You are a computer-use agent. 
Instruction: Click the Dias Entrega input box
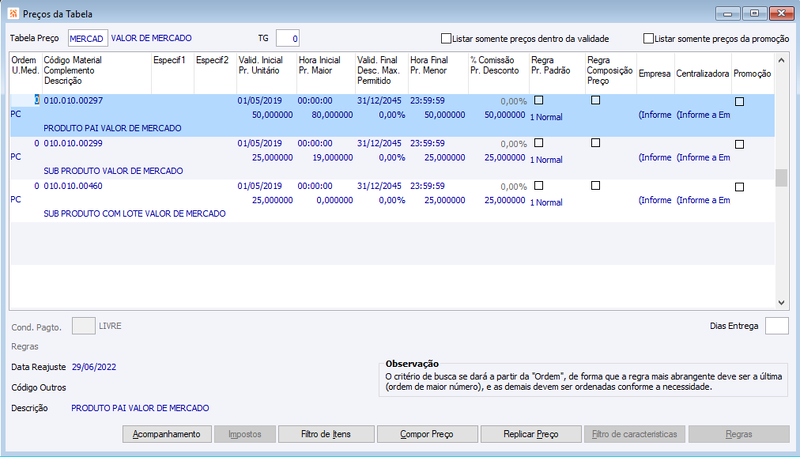click(x=777, y=326)
